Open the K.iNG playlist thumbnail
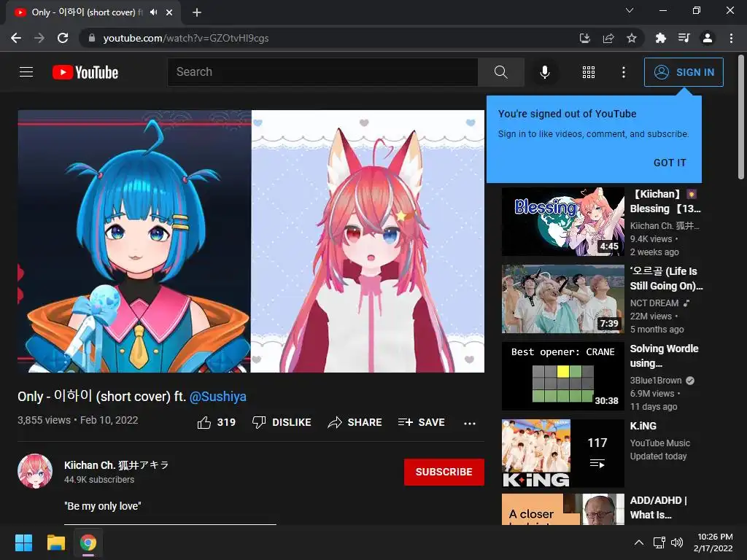This screenshot has height=560, width=747. (x=562, y=453)
